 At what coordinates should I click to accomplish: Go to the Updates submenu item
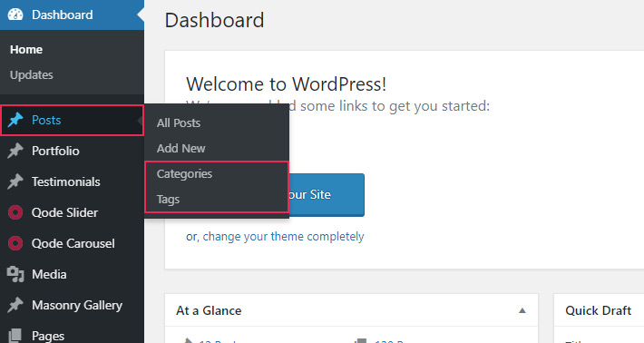pos(32,74)
